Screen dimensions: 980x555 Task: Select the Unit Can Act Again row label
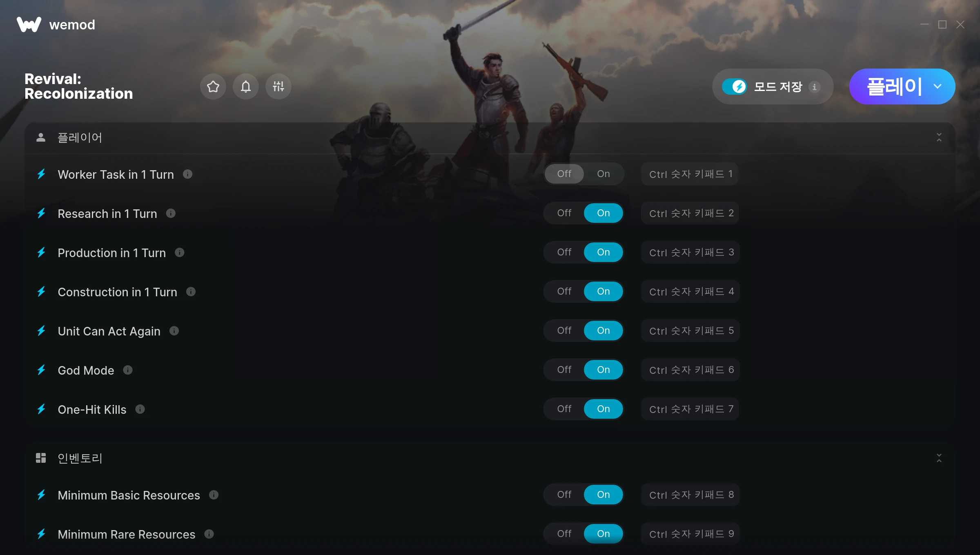[109, 331]
